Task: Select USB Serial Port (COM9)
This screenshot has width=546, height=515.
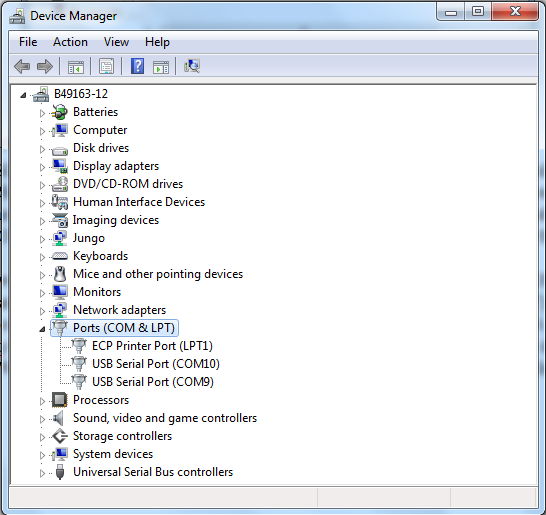Action: (153, 382)
